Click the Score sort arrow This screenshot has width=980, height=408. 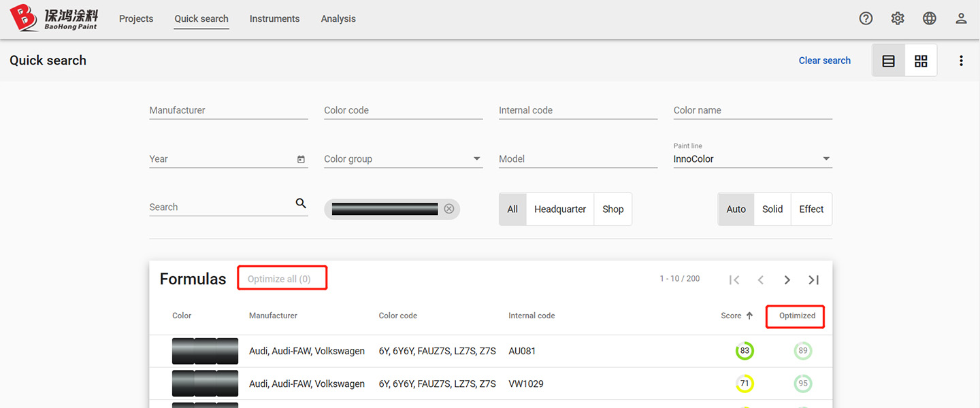click(749, 316)
